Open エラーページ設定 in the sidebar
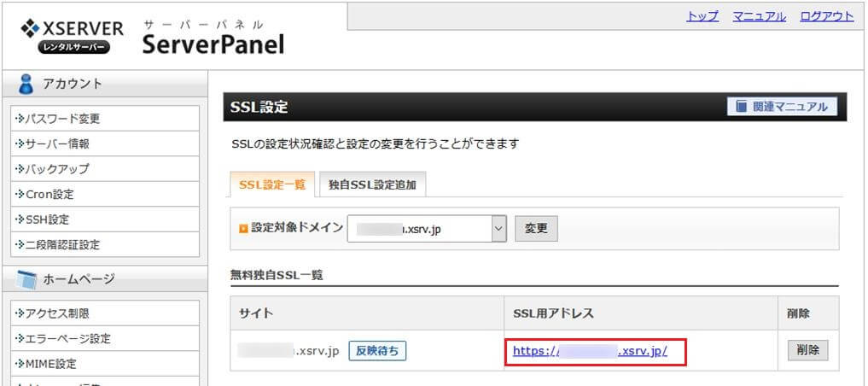The height and width of the screenshot is (386, 868). pos(105,338)
